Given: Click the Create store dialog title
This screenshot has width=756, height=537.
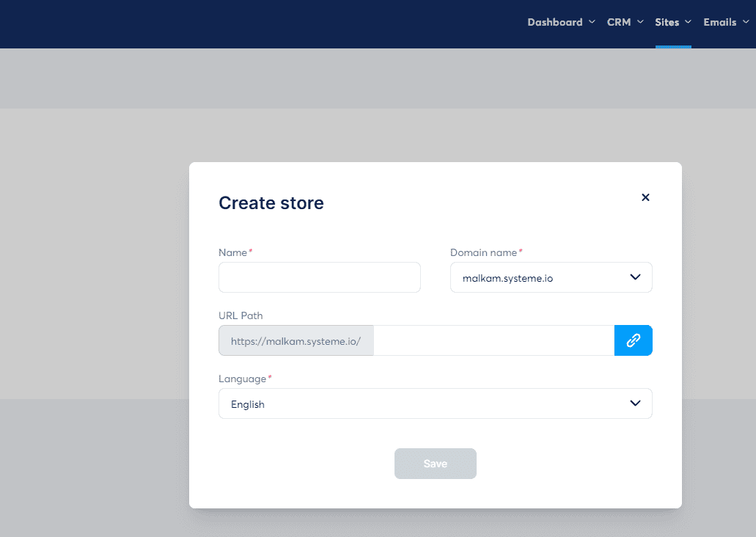Looking at the screenshot, I should (x=271, y=203).
